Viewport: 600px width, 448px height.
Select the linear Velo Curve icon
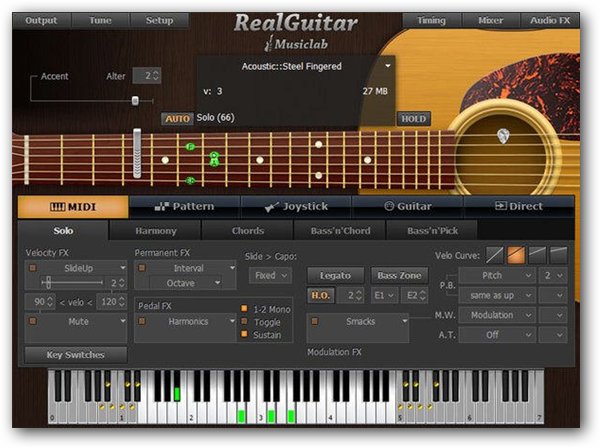click(496, 256)
